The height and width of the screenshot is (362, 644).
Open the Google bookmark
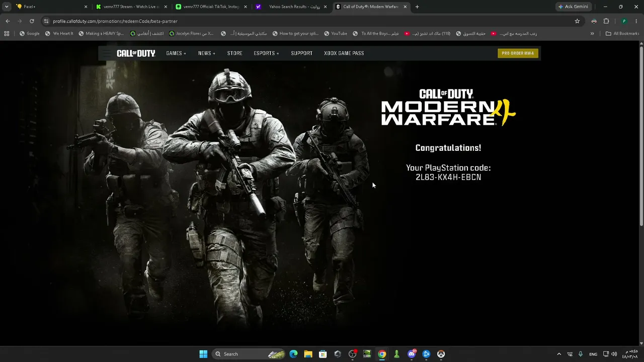29,34
